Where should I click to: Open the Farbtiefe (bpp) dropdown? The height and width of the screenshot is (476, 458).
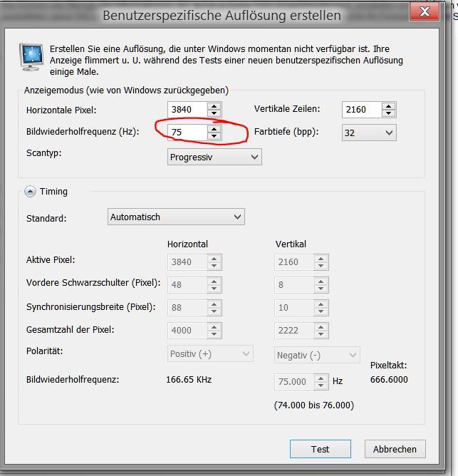click(x=369, y=133)
